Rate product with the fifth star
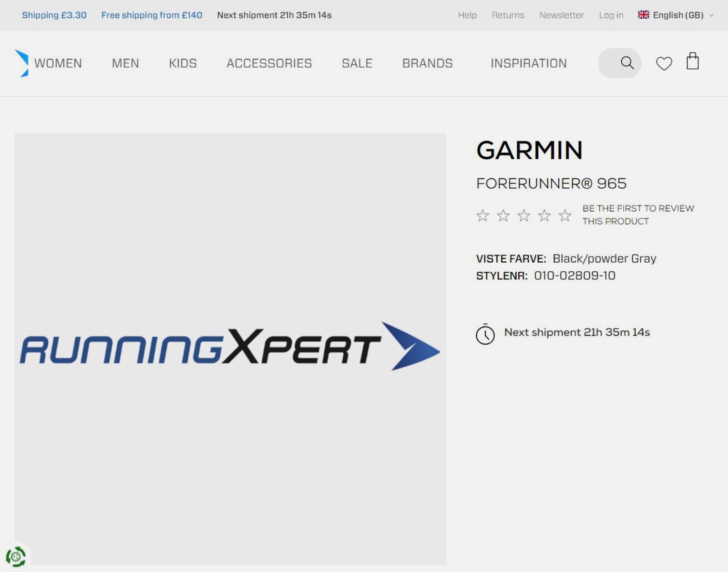Image resolution: width=728 pixels, height=572 pixels. (564, 215)
